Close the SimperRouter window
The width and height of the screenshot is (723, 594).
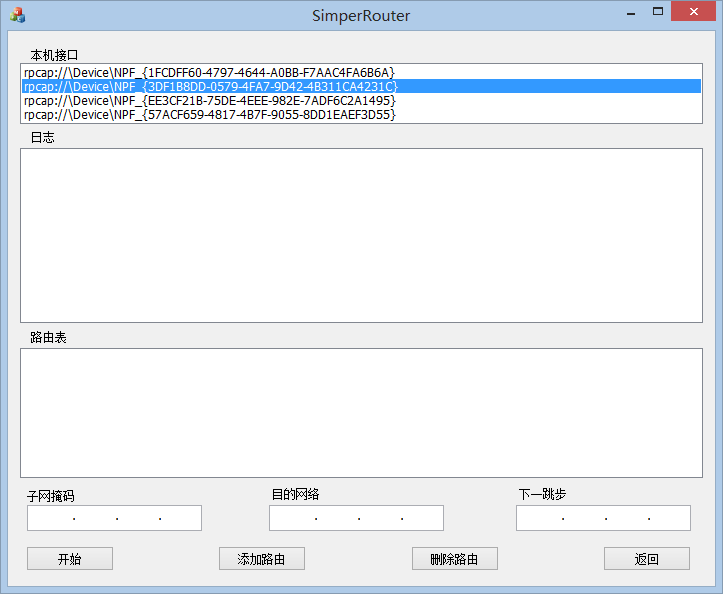tap(693, 12)
